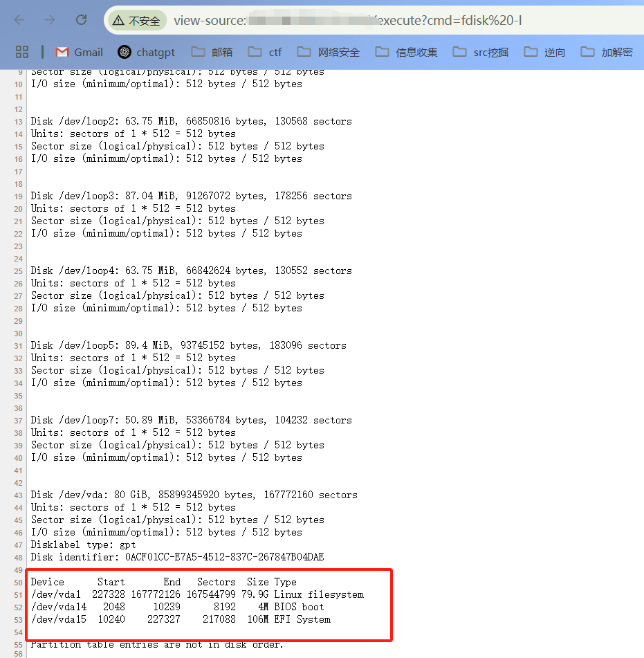Click the 'I/O size' line on row 10

(166, 84)
